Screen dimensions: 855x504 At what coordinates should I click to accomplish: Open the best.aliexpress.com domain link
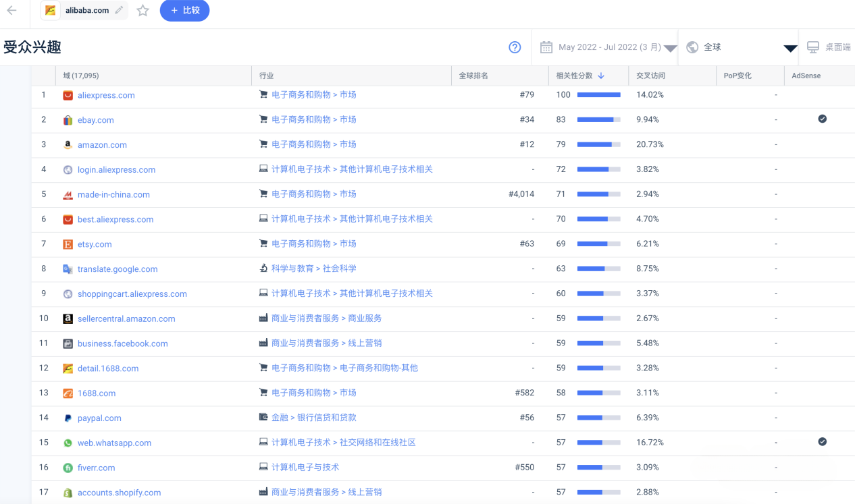click(115, 219)
